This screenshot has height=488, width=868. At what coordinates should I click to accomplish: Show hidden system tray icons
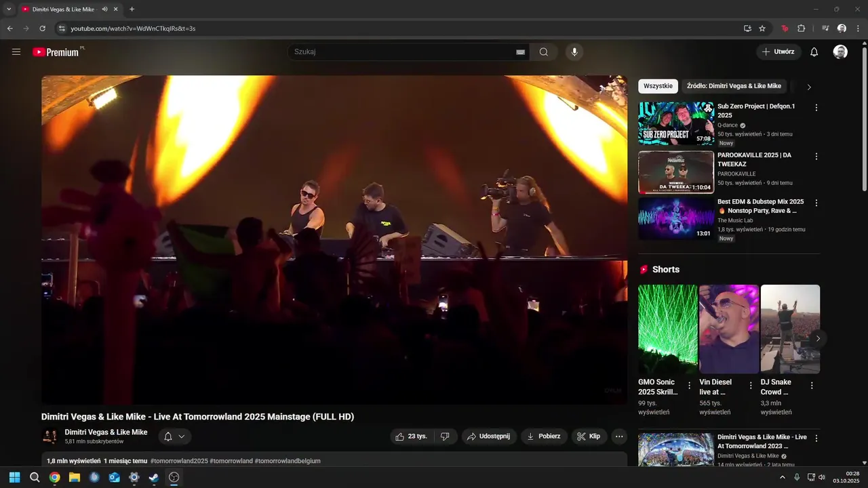[783, 477]
